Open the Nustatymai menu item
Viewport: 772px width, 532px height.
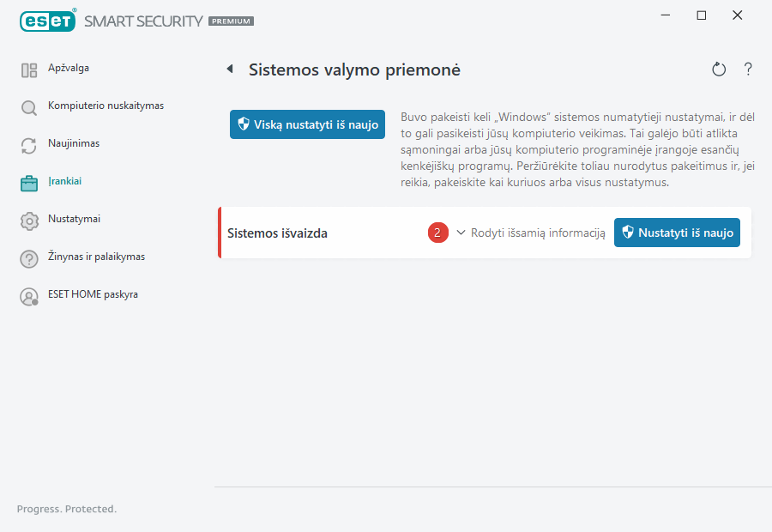pos(75,219)
